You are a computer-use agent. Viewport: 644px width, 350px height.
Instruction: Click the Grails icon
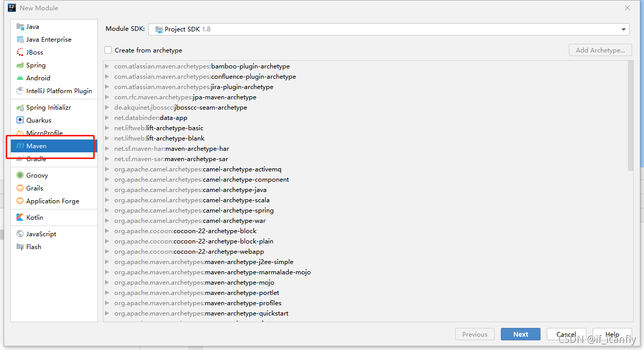[x=20, y=188]
